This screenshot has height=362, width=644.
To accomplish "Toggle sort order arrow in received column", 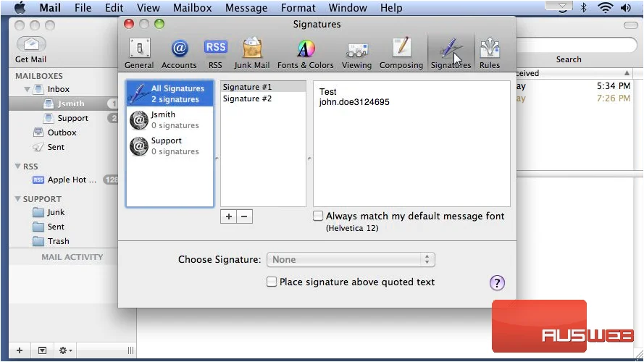I will coord(627,73).
